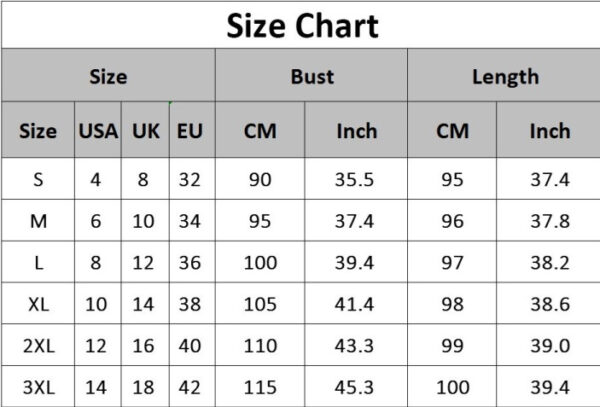Click the XL size cell
The height and width of the screenshot is (407, 600).
click(x=38, y=304)
